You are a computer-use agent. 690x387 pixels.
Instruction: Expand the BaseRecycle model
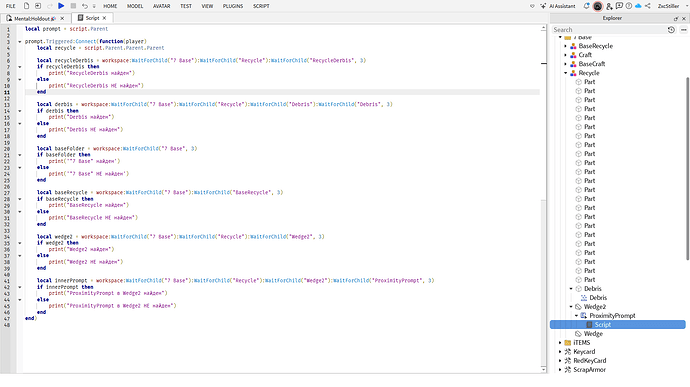click(566, 46)
